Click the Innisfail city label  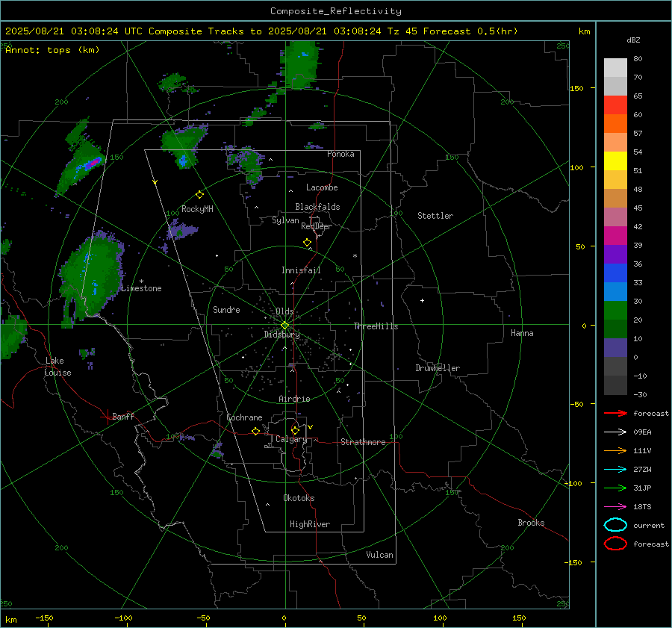(301, 270)
